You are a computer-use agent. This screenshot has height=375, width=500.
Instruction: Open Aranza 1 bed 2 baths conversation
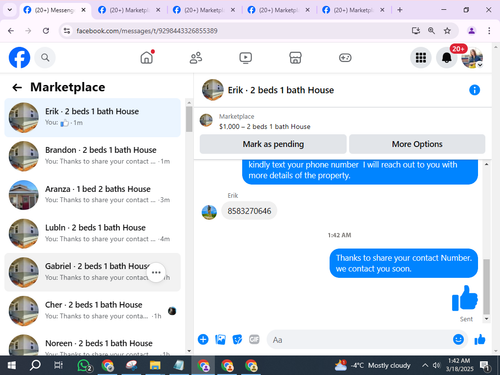pos(92,195)
